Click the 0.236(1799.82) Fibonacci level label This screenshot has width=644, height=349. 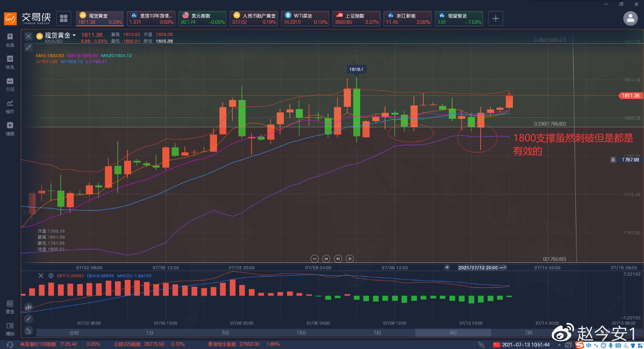tap(550, 124)
